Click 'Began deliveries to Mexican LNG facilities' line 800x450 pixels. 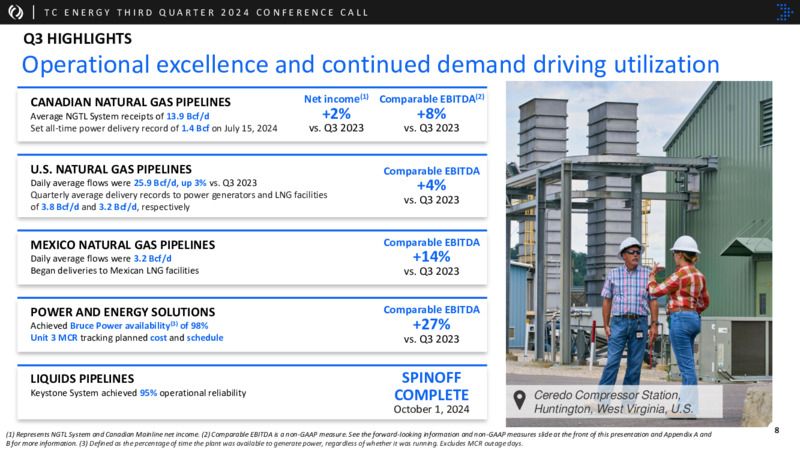click(x=115, y=270)
